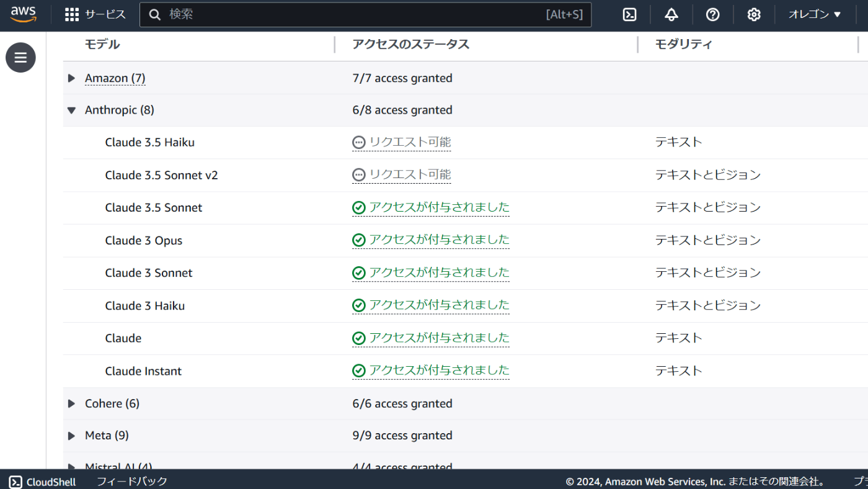The height and width of the screenshot is (489, 868).
Task: Click the 6/8 access granted text
Action: (402, 110)
